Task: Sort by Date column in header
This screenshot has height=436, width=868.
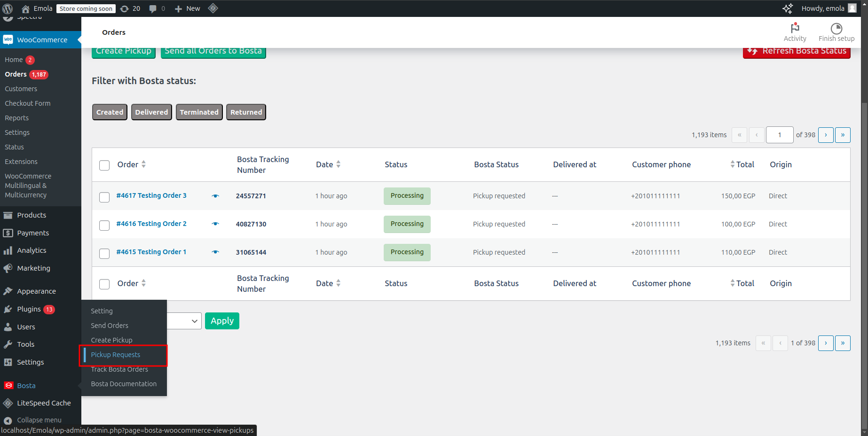Action: click(x=328, y=164)
